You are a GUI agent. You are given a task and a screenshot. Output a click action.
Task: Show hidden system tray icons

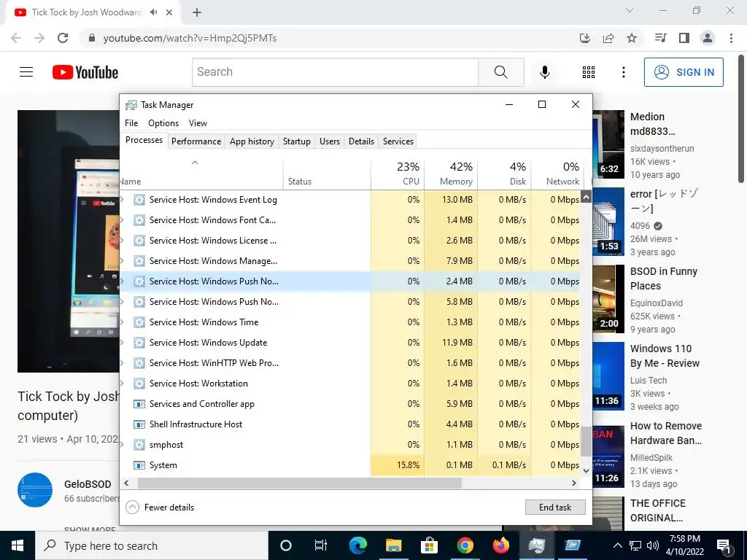617,545
